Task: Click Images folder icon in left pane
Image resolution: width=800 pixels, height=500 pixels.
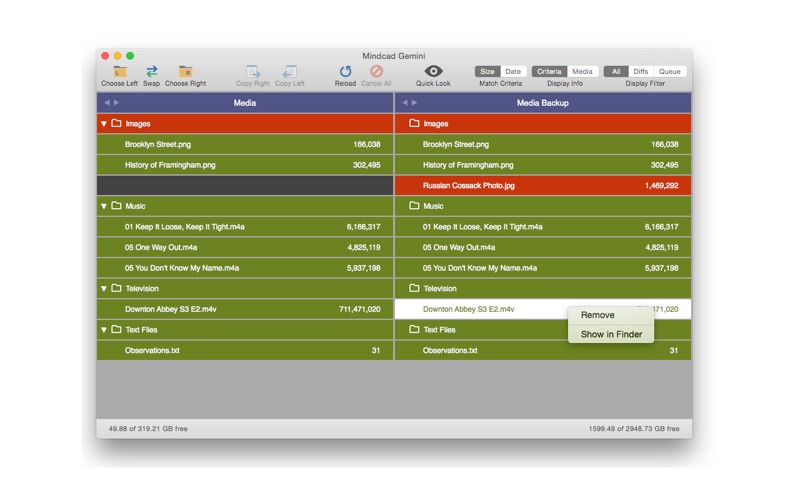Action: pos(116,123)
